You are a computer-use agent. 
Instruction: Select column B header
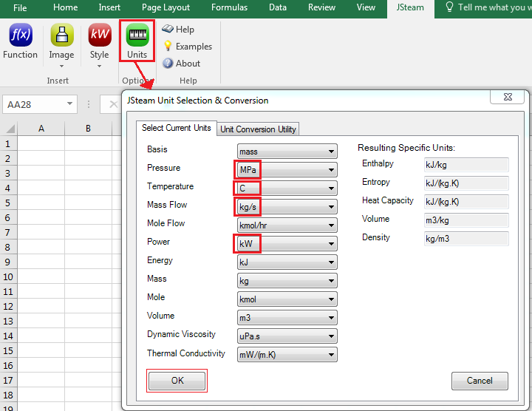click(88, 129)
